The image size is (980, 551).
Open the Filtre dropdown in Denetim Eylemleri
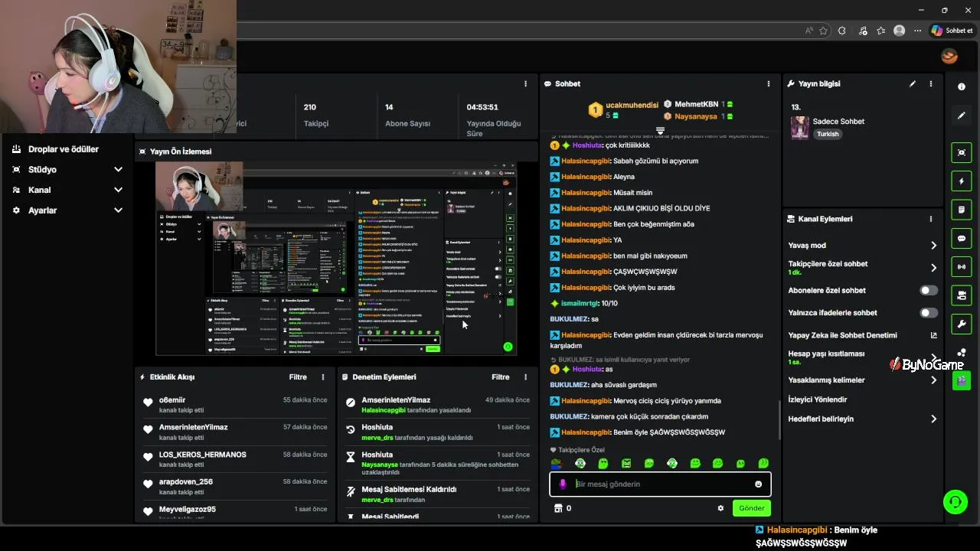click(x=500, y=377)
